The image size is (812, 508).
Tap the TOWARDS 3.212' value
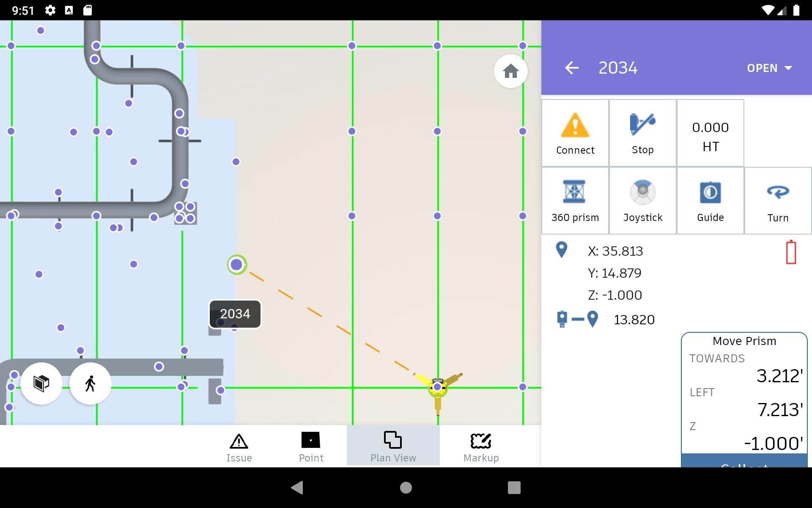point(779,376)
